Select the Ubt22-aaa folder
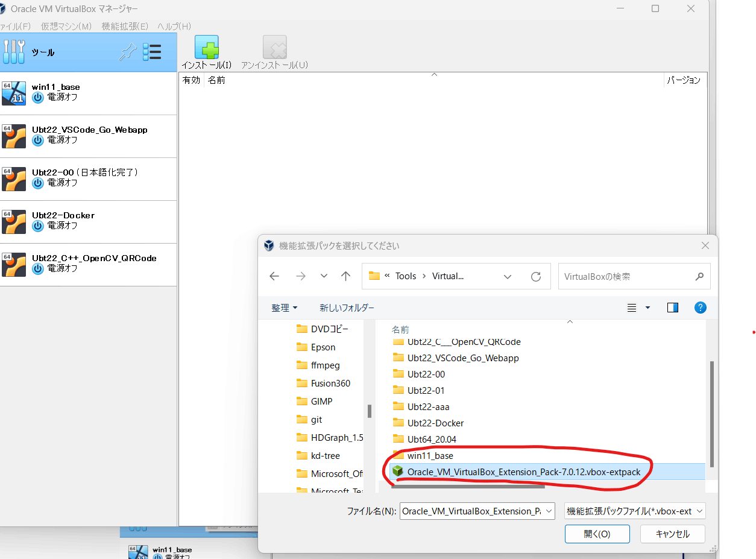Screen dimensions: 756x559 pos(429,407)
